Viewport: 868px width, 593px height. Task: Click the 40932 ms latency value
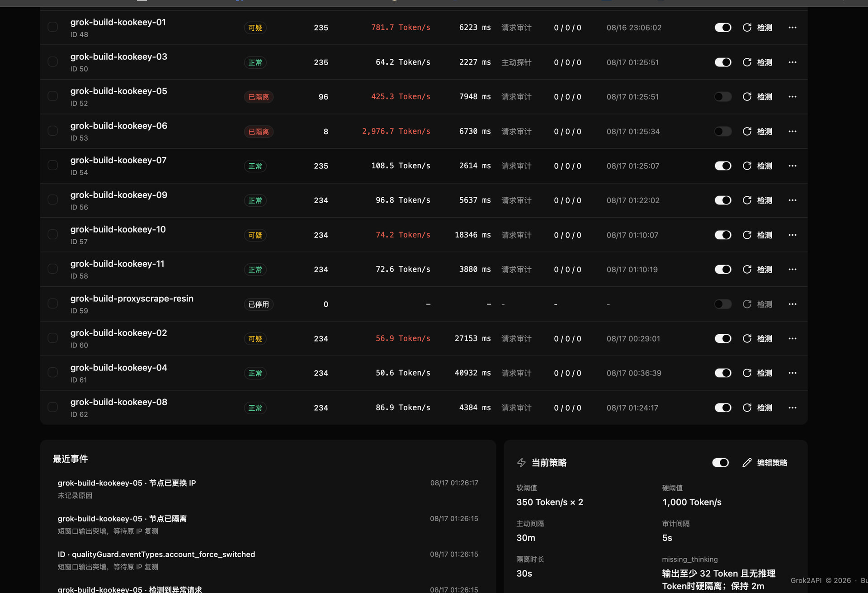[473, 373]
